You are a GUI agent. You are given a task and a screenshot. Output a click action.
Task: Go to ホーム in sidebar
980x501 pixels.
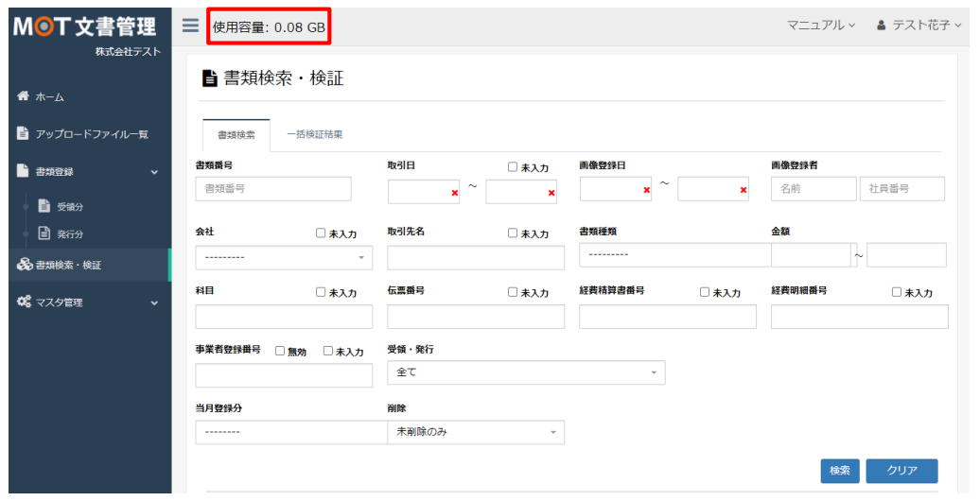(50, 96)
